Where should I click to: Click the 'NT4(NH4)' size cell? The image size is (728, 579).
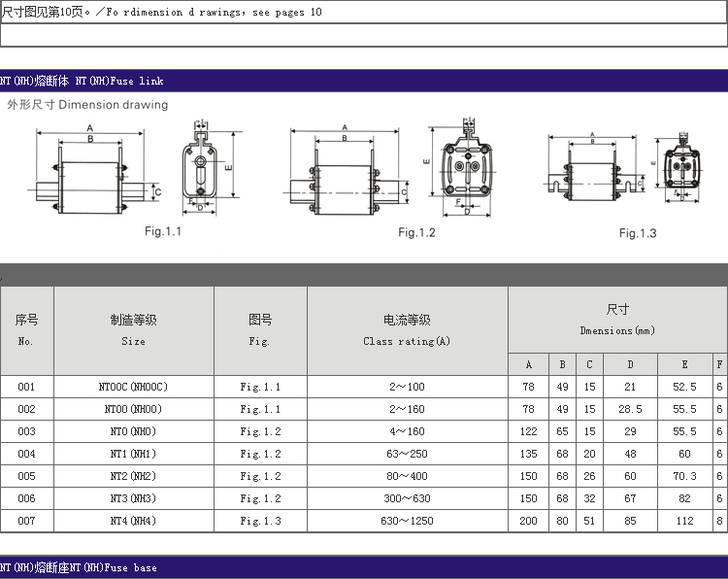tap(133, 521)
